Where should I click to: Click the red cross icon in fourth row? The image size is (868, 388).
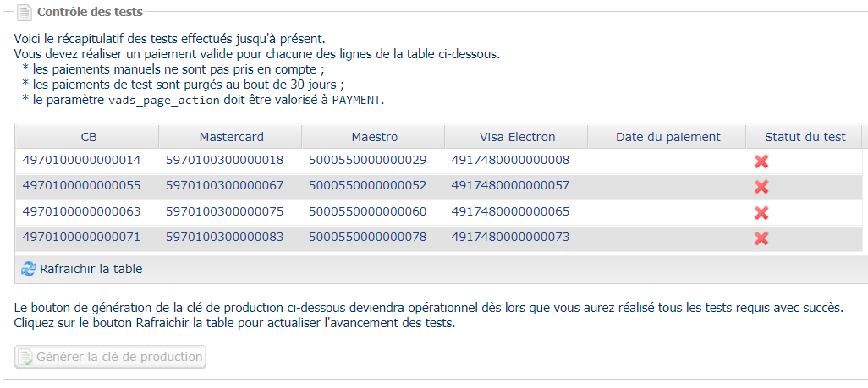761,238
